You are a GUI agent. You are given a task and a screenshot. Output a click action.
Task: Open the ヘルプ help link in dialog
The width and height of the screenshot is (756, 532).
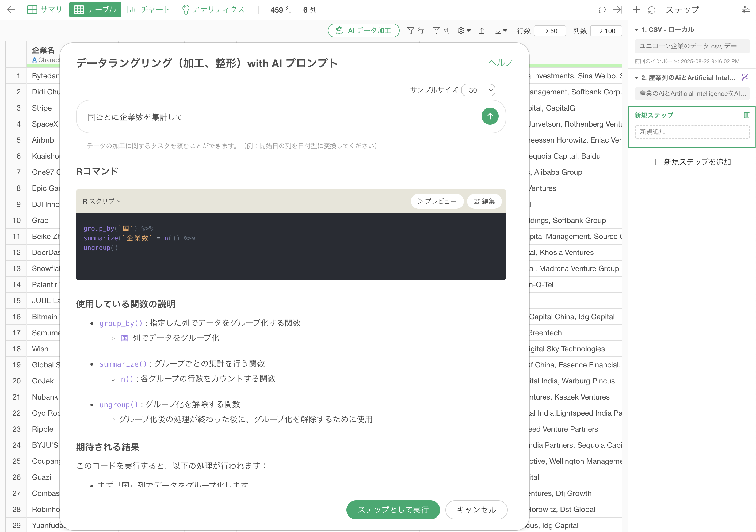tap(500, 62)
